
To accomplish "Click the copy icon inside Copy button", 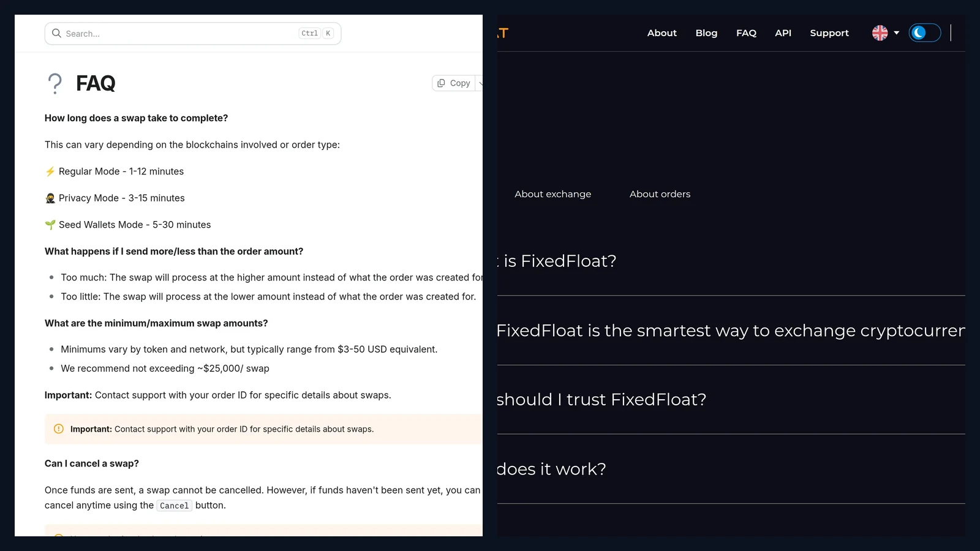I will pyautogui.click(x=441, y=83).
